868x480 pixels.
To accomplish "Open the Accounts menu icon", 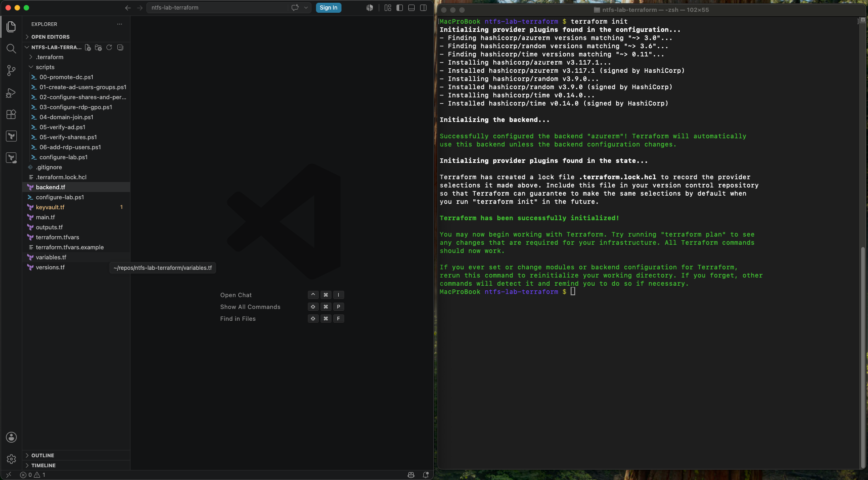I will [11, 437].
